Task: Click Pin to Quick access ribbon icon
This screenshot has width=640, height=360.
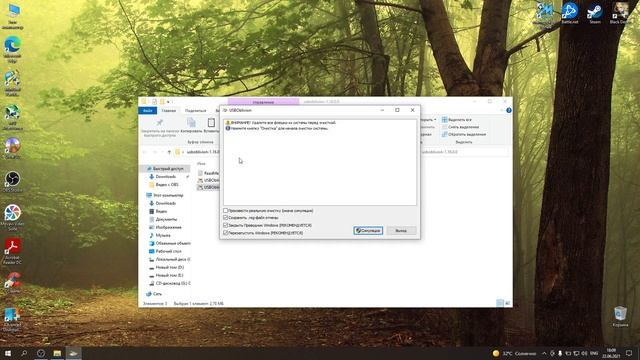Action: tap(160, 123)
